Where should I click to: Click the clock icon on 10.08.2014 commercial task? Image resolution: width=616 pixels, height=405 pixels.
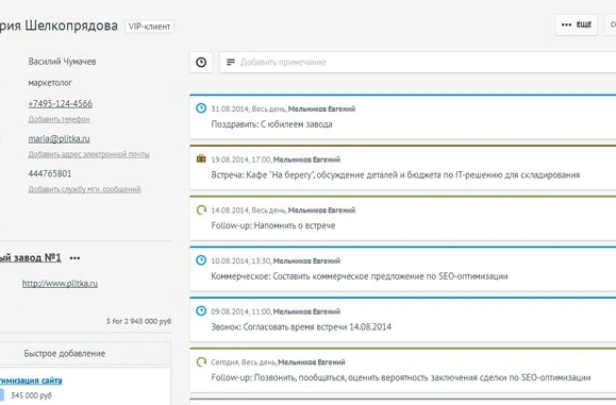201,260
